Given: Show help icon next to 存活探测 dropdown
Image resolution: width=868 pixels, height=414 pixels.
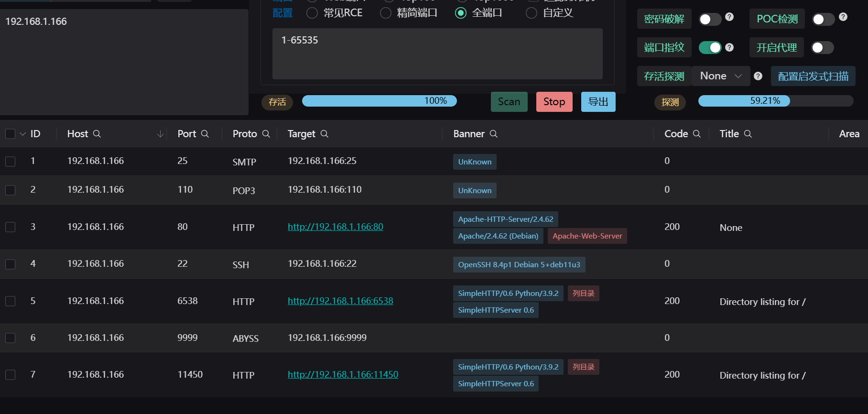Looking at the screenshot, I should [758, 76].
